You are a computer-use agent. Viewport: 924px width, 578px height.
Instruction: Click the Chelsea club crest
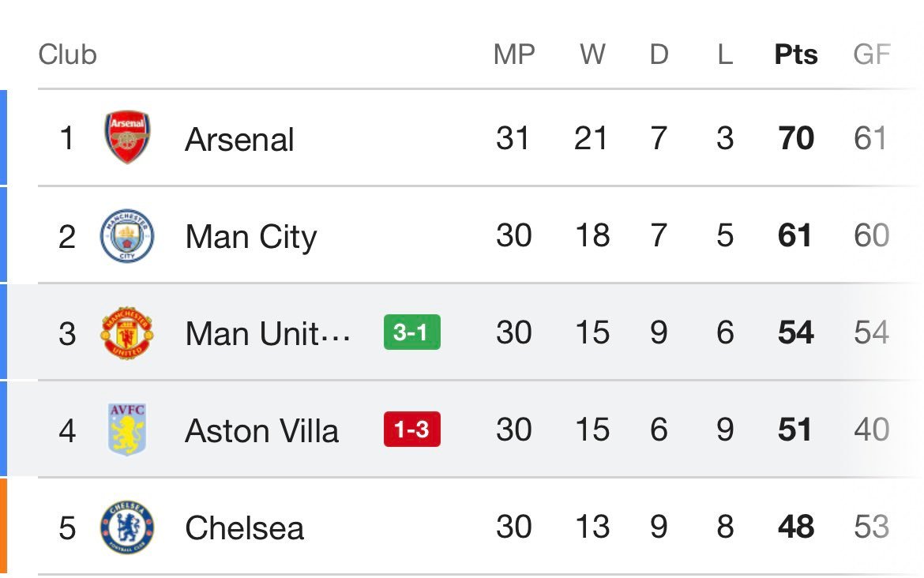pyautogui.click(x=127, y=527)
